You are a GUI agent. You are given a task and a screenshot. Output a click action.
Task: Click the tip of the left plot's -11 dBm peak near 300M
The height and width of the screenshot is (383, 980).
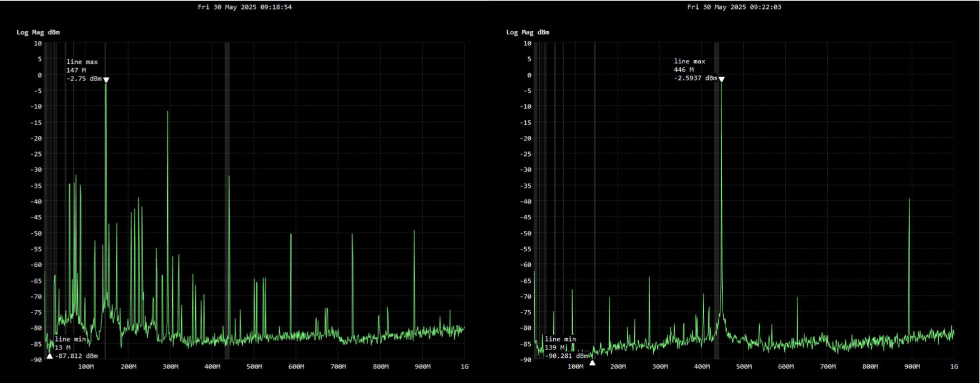[x=167, y=112]
